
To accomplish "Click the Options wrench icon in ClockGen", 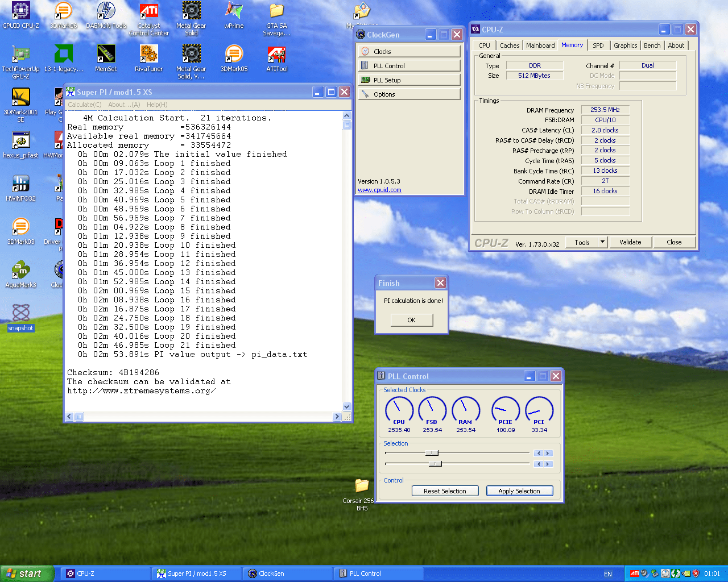I will coord(365,94).
